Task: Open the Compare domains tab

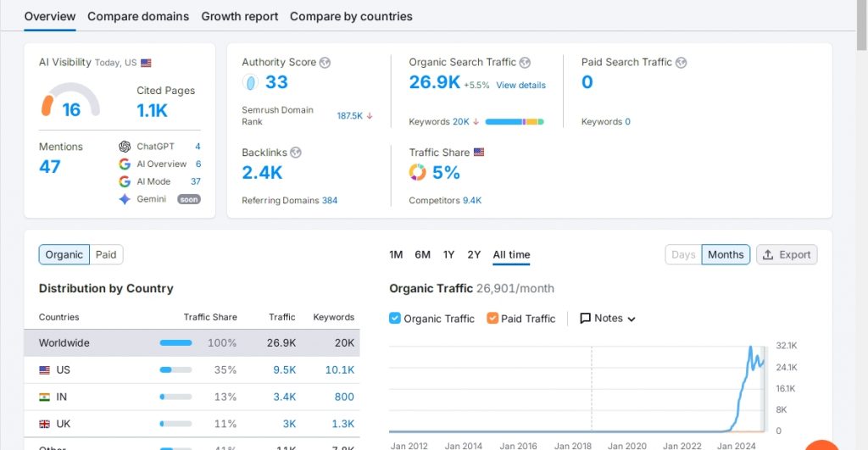Action: point(138,16)
